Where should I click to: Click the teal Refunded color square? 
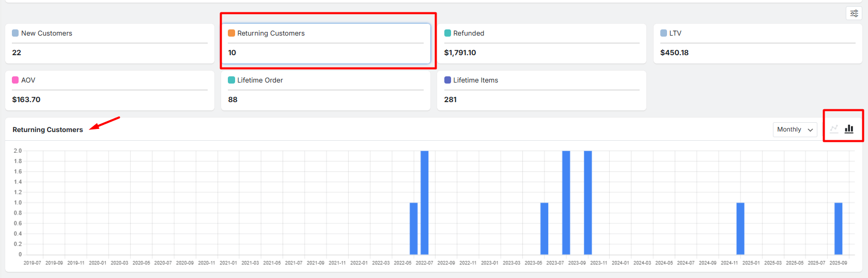click(447, 33)
